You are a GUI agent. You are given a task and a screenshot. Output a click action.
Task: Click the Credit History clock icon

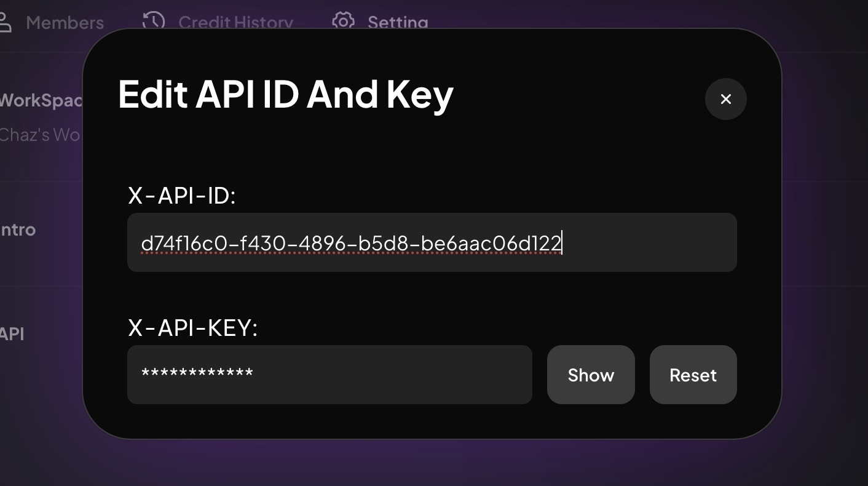(x=153, y=22)
